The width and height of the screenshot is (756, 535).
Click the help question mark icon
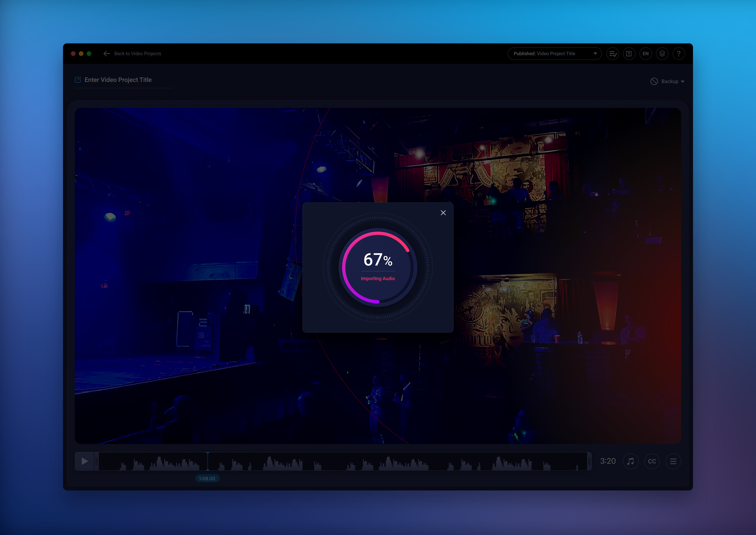(679, 53)
